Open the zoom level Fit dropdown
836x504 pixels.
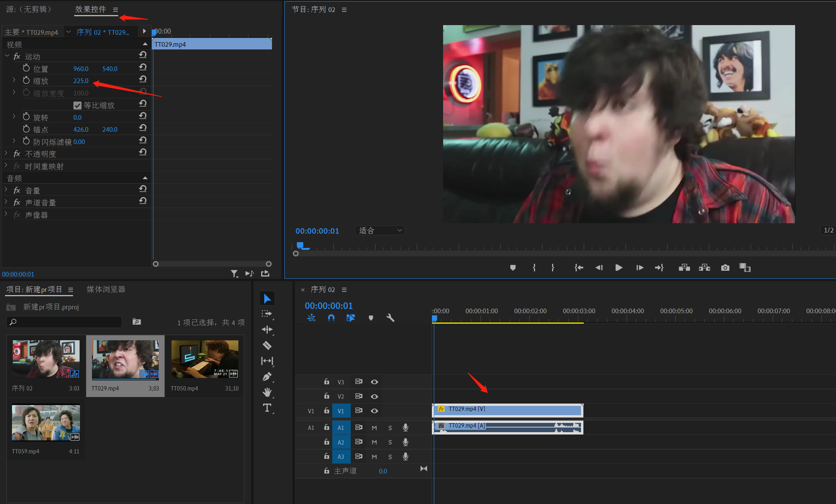pos(380,231)
